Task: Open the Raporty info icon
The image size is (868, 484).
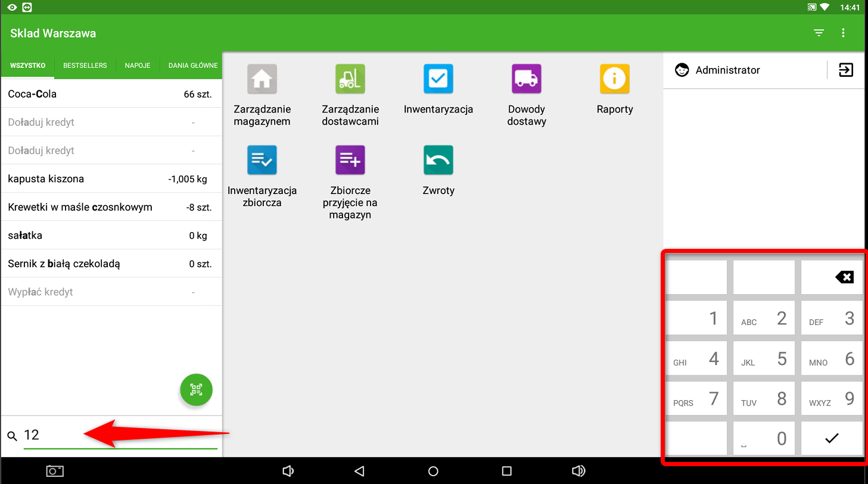Action: pos(614,79)
